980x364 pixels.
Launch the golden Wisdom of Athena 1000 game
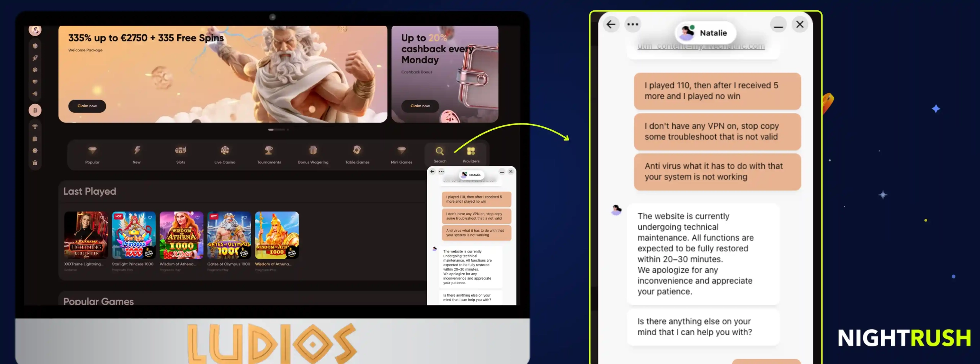[x=277, y=235]
